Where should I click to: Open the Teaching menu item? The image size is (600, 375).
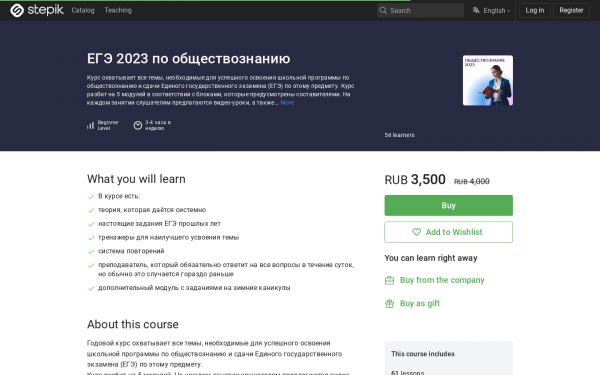tap(118, 10)
